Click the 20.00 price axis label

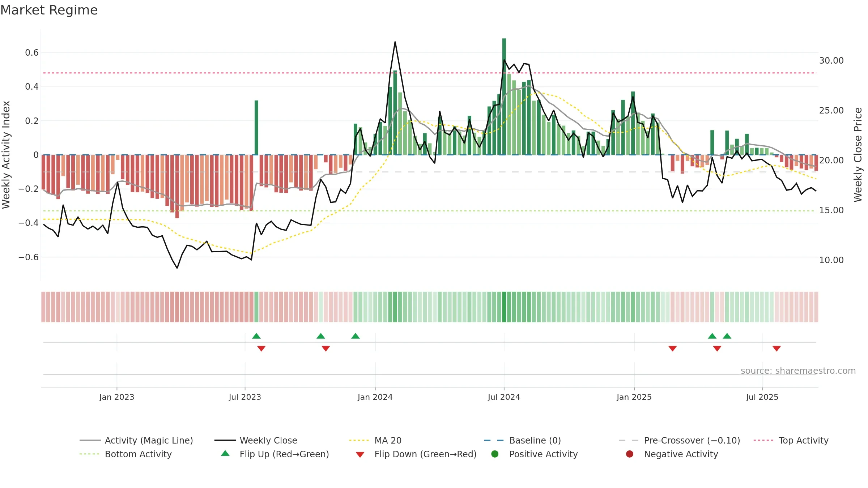831,160
